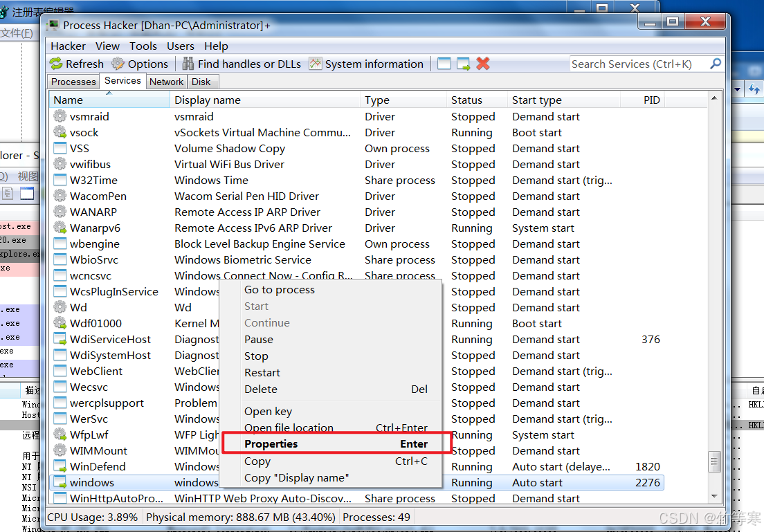The width and height of the screenshot is (764, 532).
Task: Open the Help menu
Action: [x=216, y=46]
